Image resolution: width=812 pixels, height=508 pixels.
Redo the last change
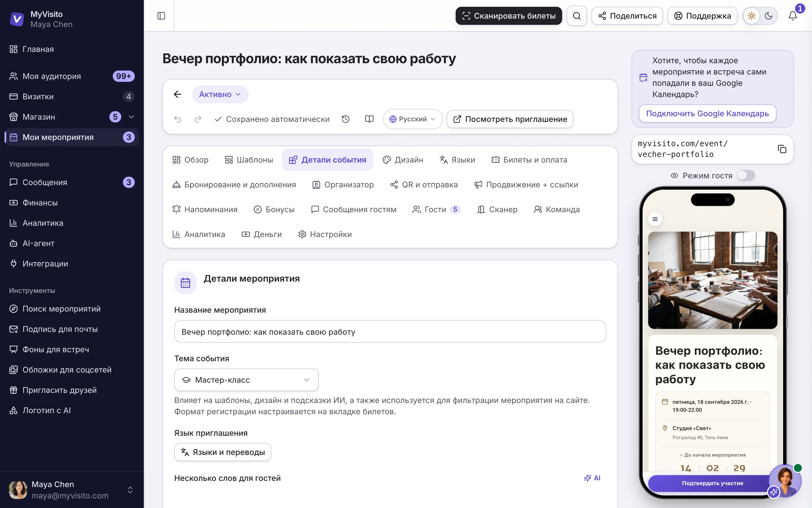(x=198, y=119)
